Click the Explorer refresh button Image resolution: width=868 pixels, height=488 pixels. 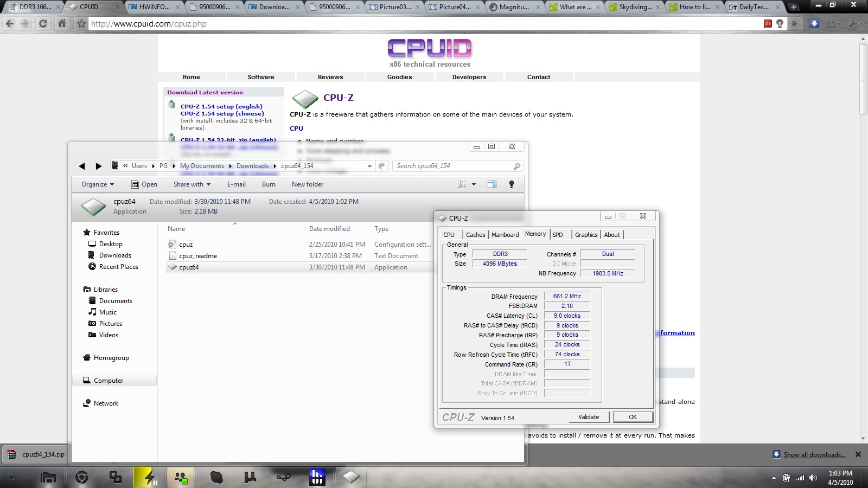[382, 166]
